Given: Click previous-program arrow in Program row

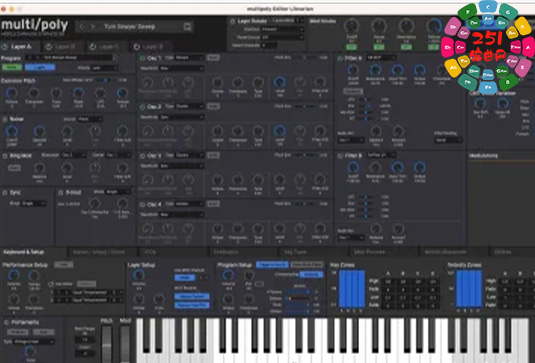Looking at the screenshot, I should pos(30,58).
